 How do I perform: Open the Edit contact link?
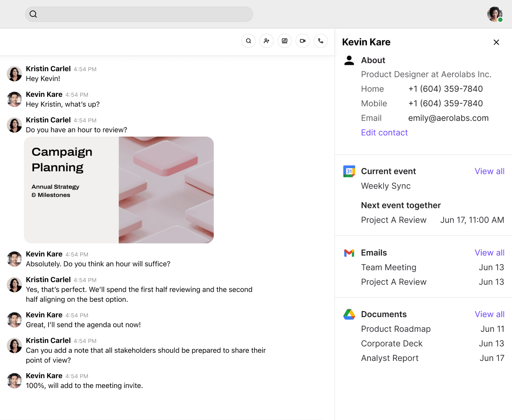click(384, 132)
